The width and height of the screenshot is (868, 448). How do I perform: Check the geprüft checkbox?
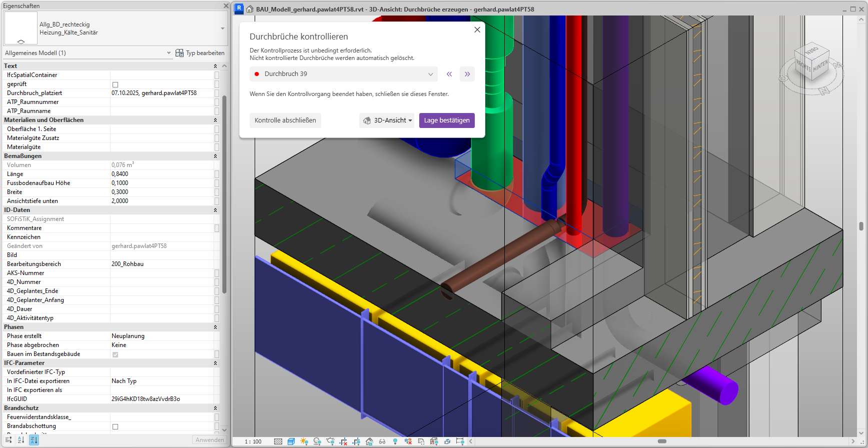click(x=115, y=84)
